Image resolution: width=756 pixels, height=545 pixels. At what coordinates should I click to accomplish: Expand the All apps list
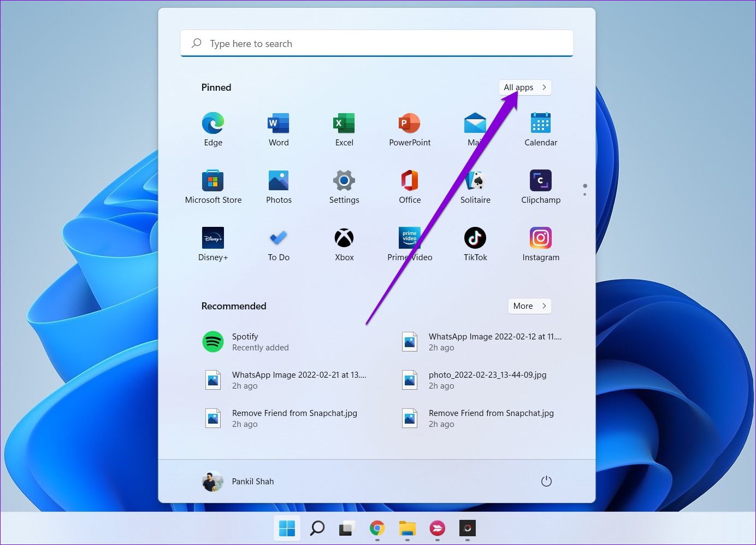point(524,87)
